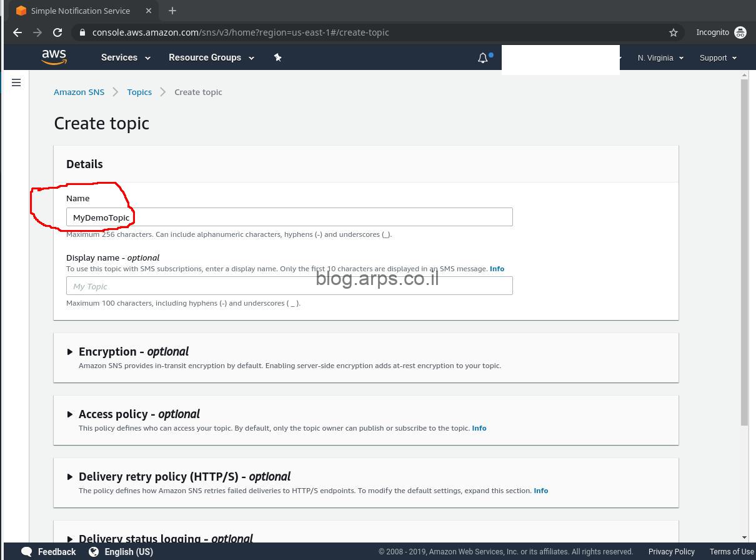Open Info link for Display name
The height and width of the screenshot is (560, 756).
[x=497, y=269]
